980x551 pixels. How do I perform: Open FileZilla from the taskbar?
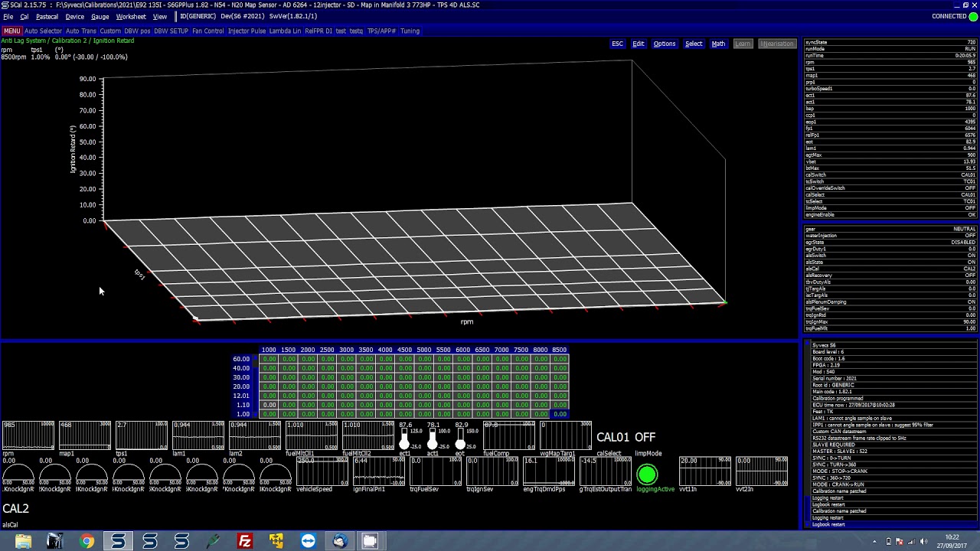tap(245, 541)
